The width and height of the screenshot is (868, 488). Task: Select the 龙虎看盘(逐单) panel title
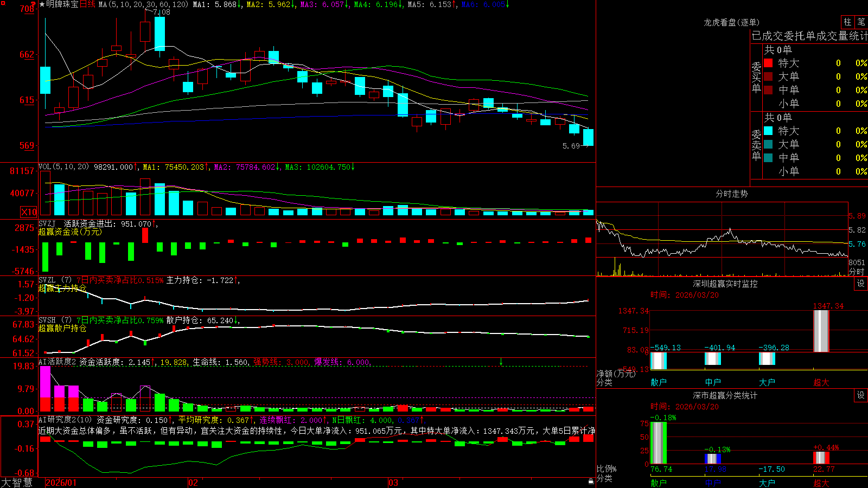[x=732, y=22]
